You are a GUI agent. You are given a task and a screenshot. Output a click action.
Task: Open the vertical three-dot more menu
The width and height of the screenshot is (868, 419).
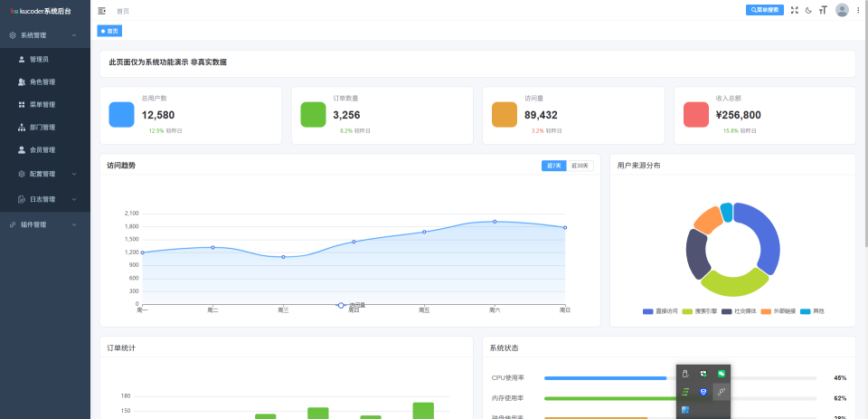click(x=858, y=10)
